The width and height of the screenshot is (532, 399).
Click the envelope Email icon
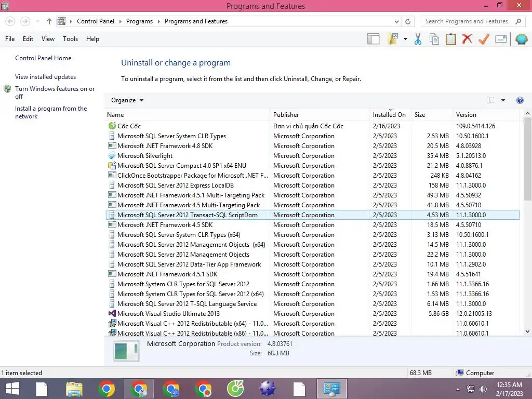(x=501, y=39)
